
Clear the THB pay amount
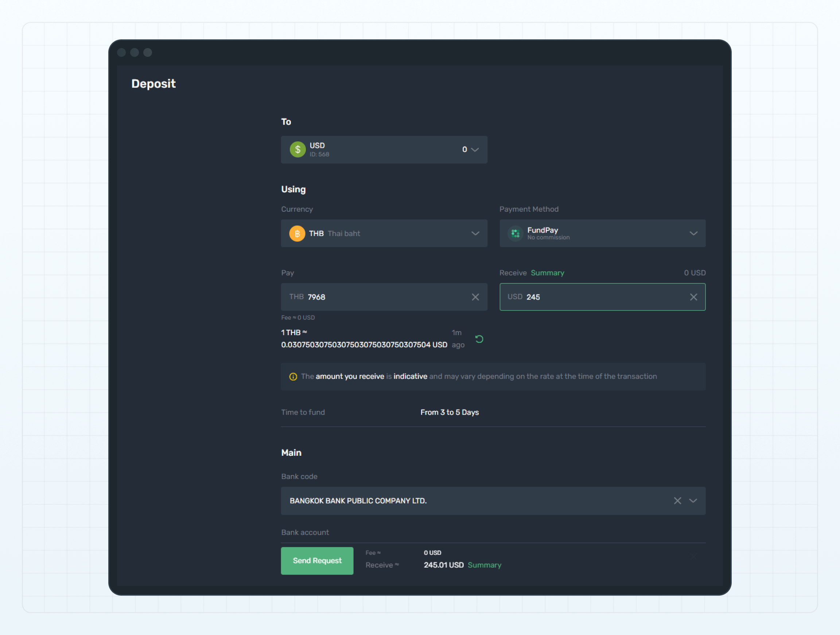coord(475,297)
